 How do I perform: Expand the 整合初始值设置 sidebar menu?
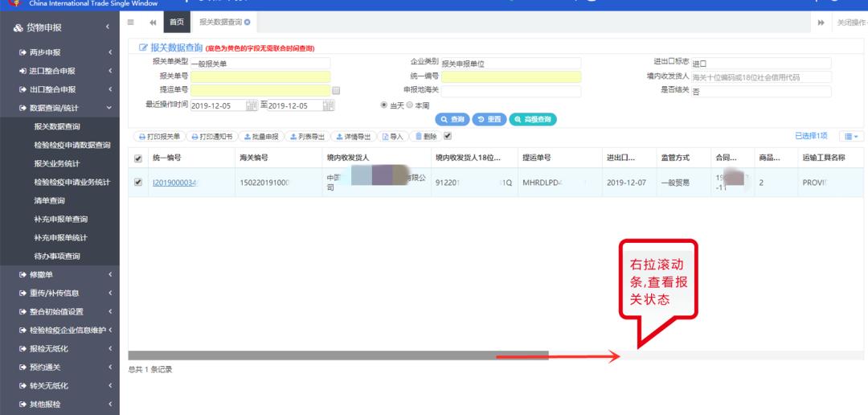tap(59, 311)
